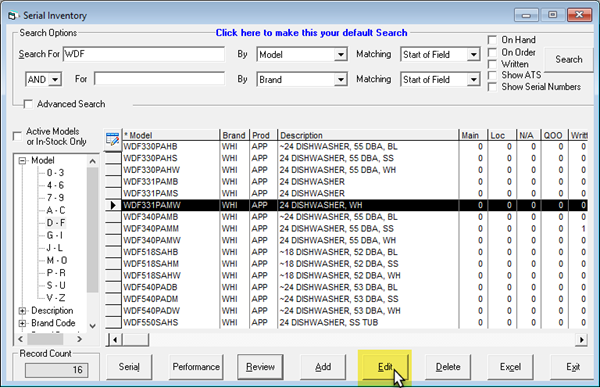Enable the On Hand checkbox
The height and width of the screenshot is (388, 600).
492,40
